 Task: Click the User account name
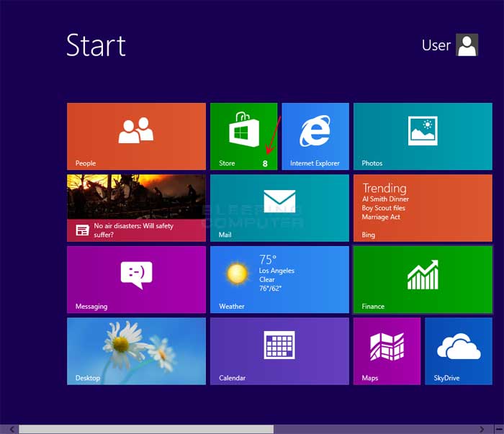click(x=436, y=45)
